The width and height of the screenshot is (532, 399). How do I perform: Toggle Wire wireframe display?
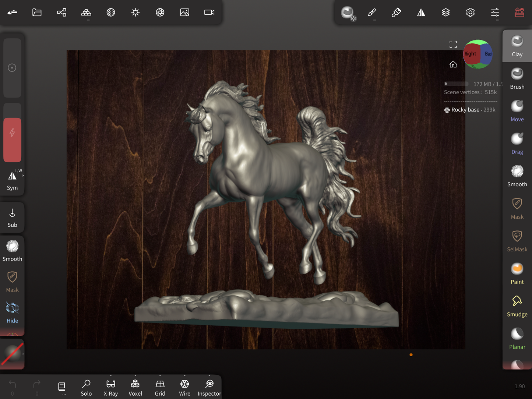coord(184,388)
